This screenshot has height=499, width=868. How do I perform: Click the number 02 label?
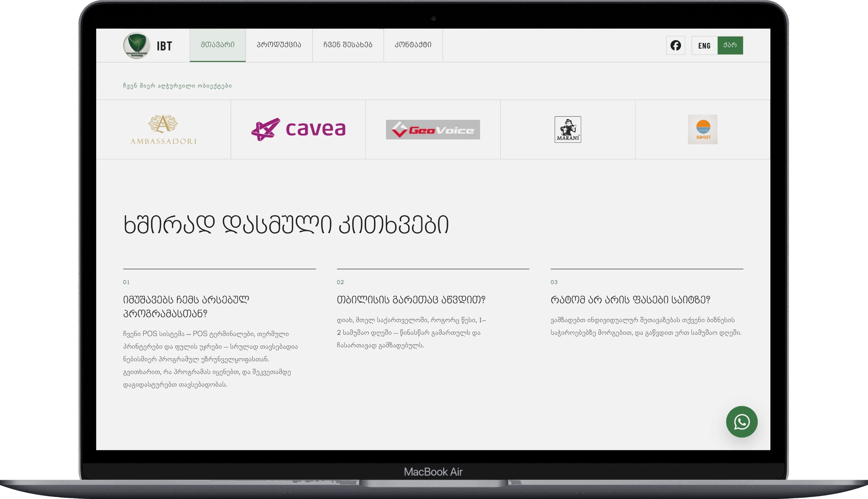340,282
